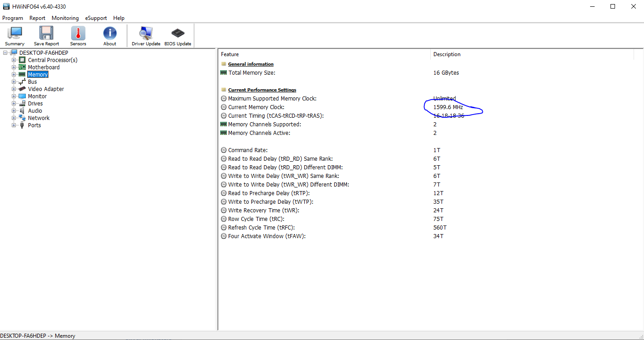Click the Current Memory Clock row icon
The height and width of the screenshot is (340, 644).
tap(224, 107)
